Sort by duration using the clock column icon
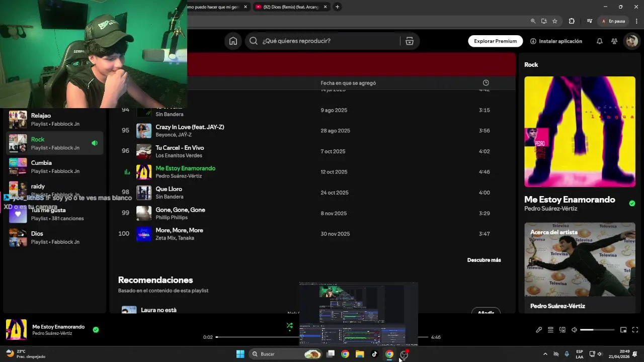 (486, 82)
